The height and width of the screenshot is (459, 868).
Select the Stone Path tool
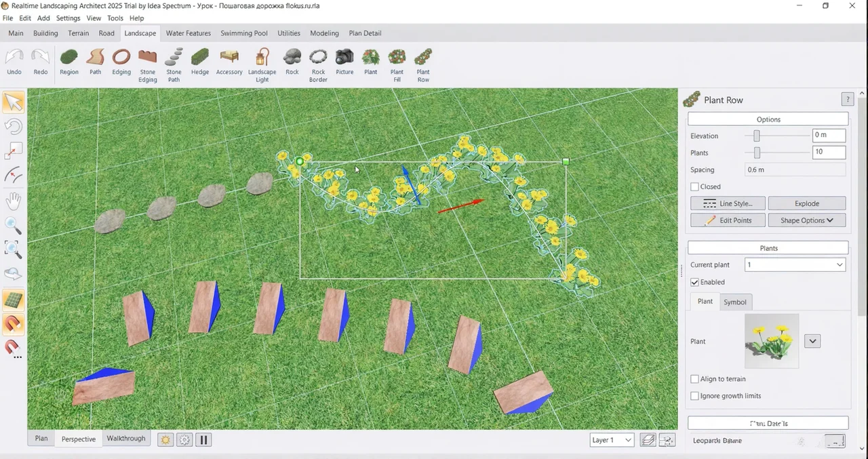174,64
